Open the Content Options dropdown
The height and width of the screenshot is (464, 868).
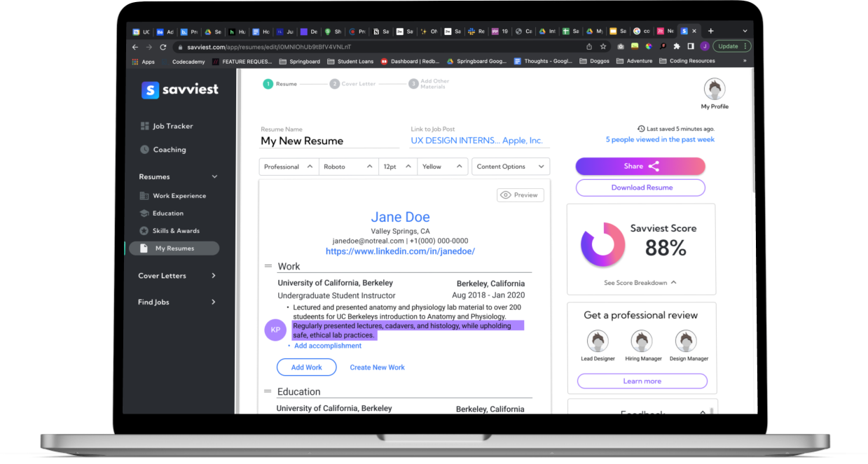click(511, 167)
